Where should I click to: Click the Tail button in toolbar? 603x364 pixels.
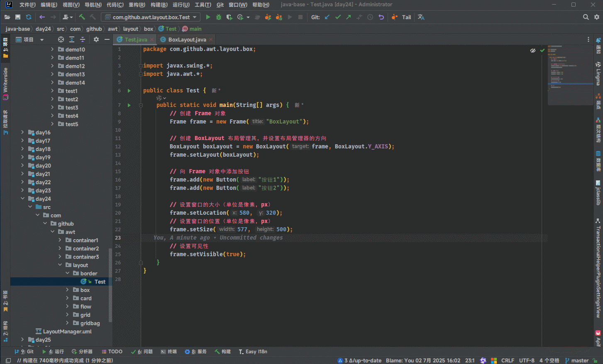[x=406, y=17]
